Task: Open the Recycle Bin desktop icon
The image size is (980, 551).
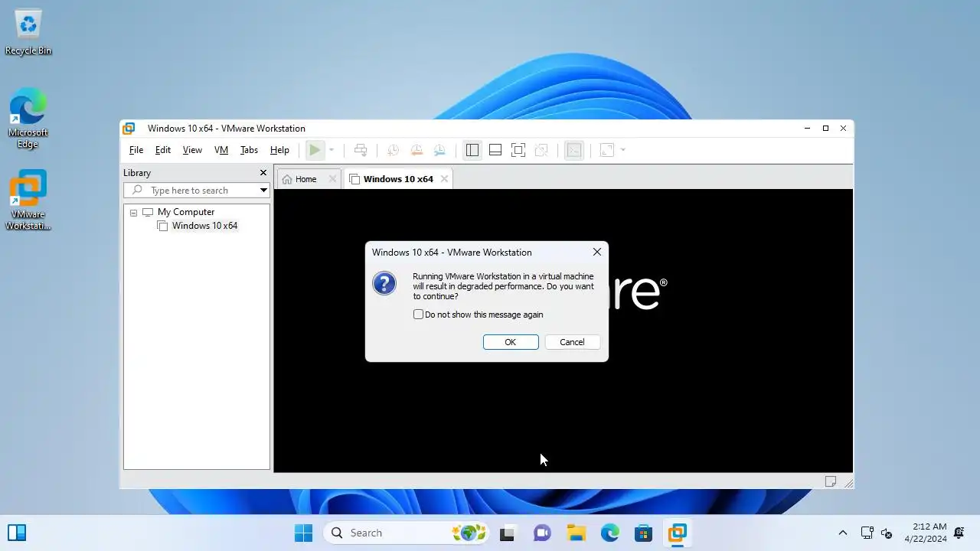Action: [x=28, y=33]
